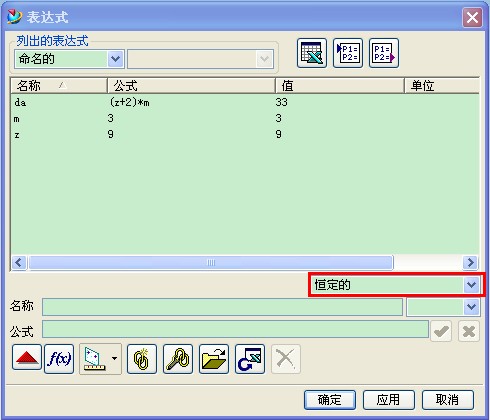Image resolution: width=490 pixels, height=420 pixels.
Task: Click the red triangle 'less options' icon
Action: pos(27,358)
